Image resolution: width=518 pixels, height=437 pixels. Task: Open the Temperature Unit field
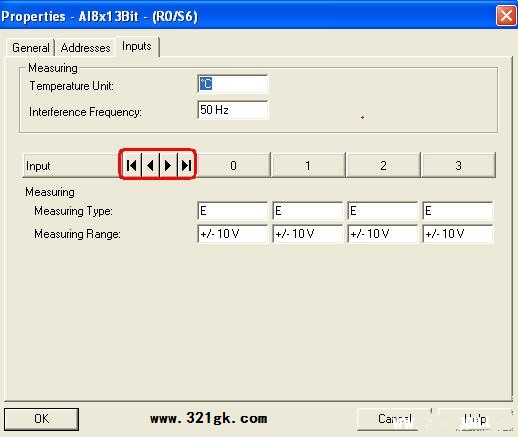[x=232, y=84]
